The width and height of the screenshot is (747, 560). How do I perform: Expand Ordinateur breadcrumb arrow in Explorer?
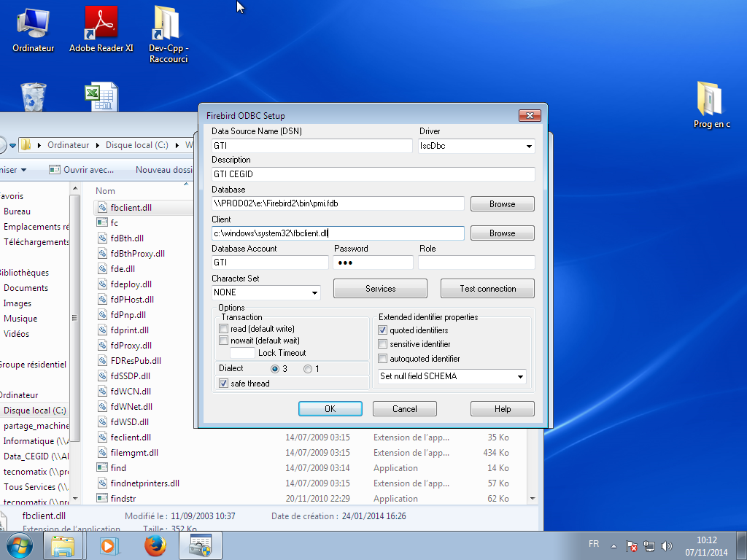click(97, 145)
